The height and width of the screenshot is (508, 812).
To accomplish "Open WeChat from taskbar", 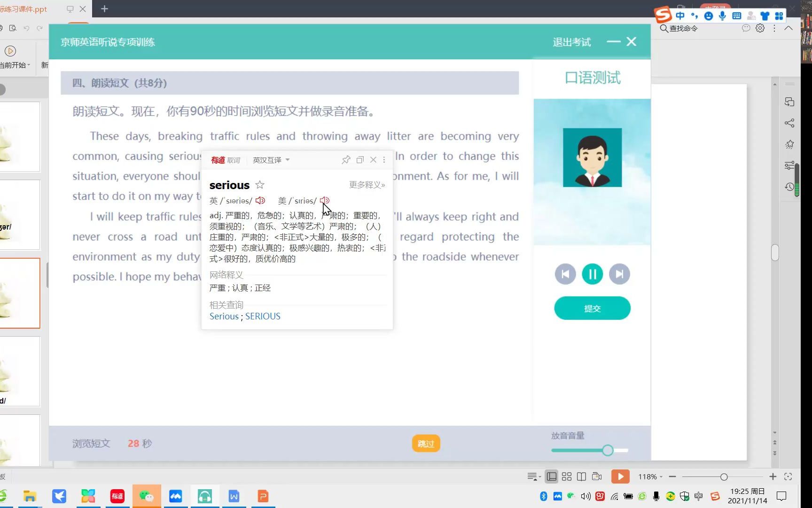I will [146, 496].
